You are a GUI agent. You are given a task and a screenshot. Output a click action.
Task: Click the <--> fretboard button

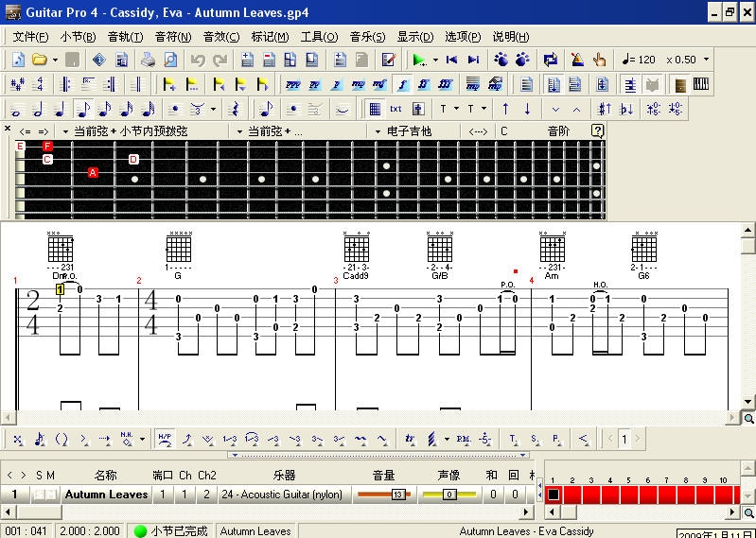pyautogui.click(x=478, y=131)
